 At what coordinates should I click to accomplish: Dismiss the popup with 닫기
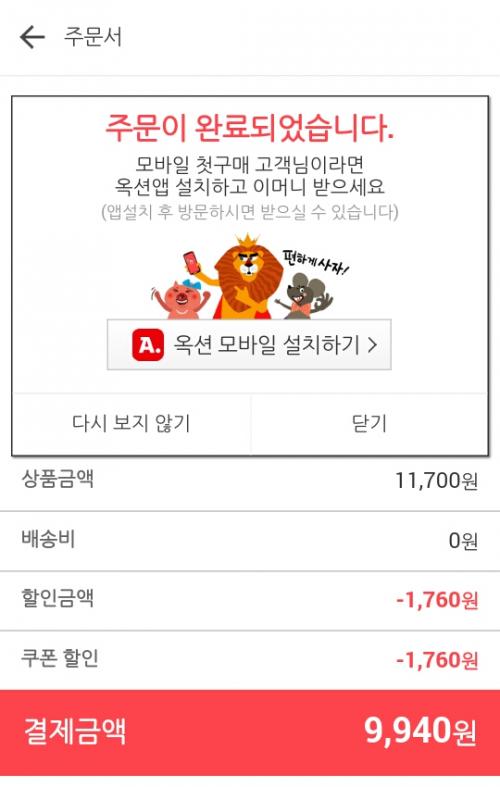pos(369,423)
